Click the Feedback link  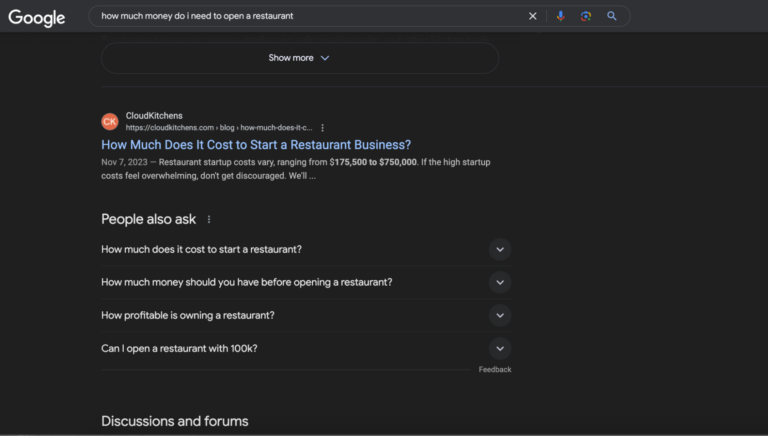[495, 369]
